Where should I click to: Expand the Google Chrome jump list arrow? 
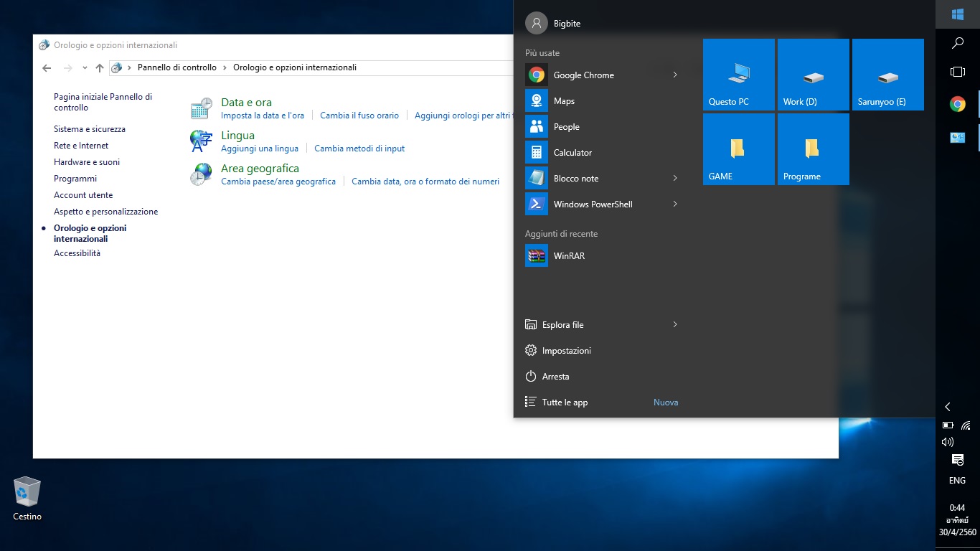click(x=675, y=75)
